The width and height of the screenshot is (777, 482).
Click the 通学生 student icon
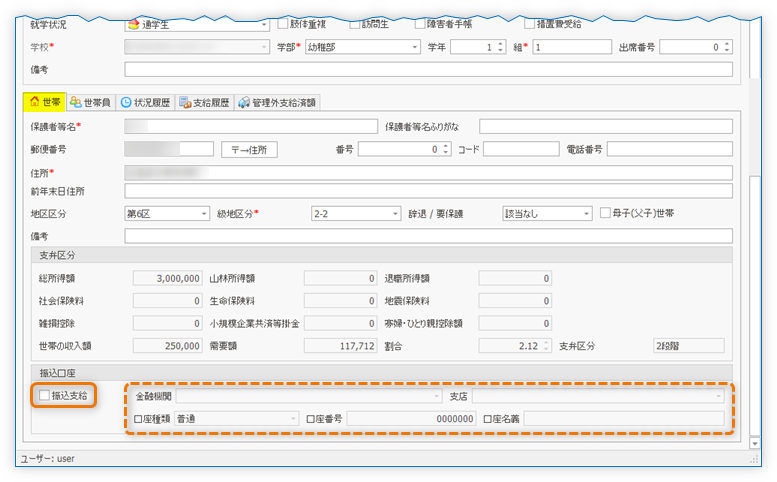133,24
